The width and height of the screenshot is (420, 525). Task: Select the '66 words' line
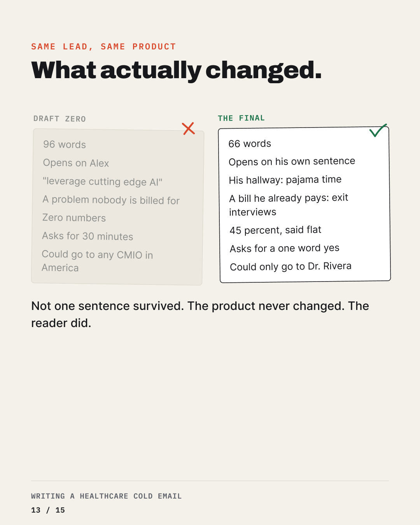tap(250, 143)
